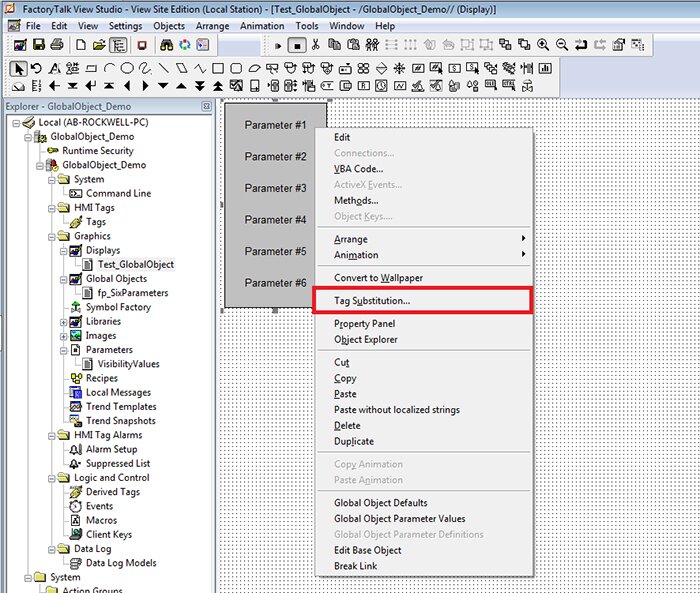Viewport: 700px width, 593px height.
Task: Collapse the Logic and Control folder
Action: click(52, 478)
